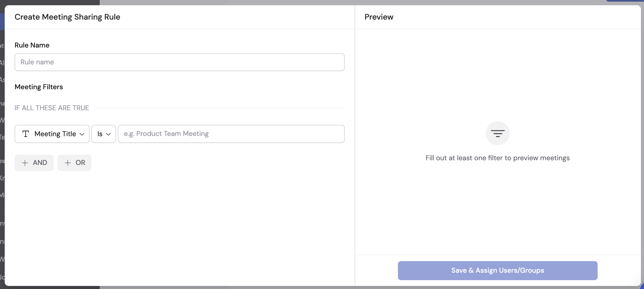The width and height of the screenshot is (644, 289).
Task: Click the "Preview" panel heading
Action: [x=379, y=17]
